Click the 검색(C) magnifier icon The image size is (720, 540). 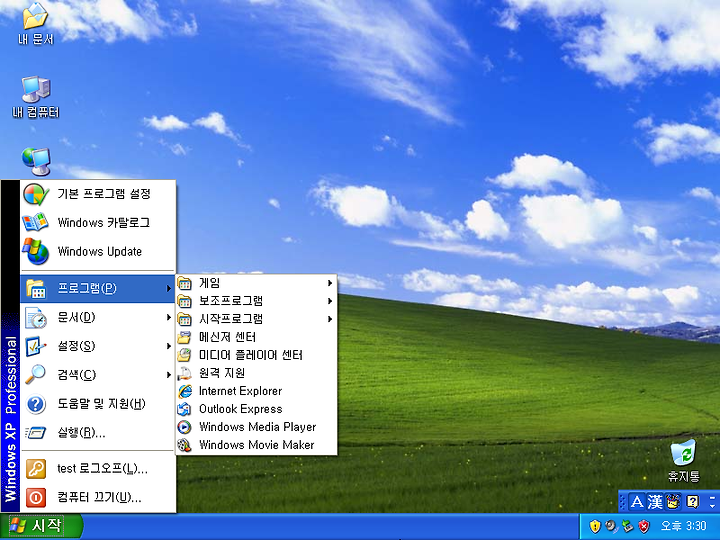[35, 375]
